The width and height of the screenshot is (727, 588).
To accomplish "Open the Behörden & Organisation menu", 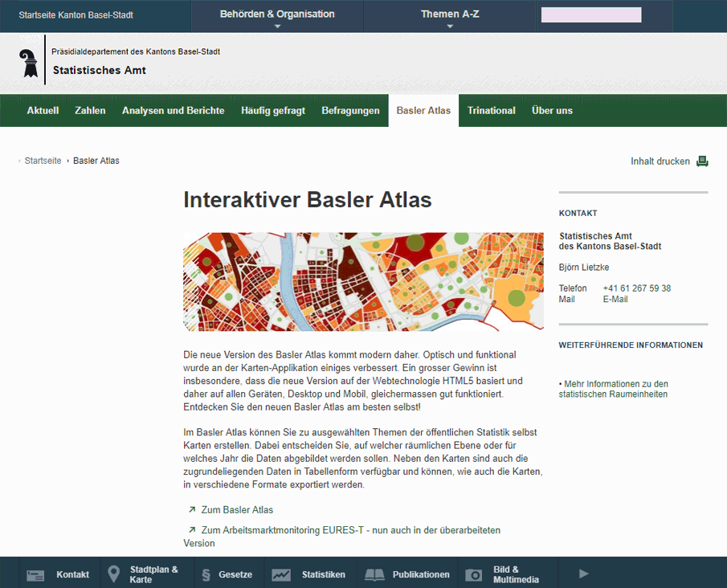I will click(x=277, y=16).
